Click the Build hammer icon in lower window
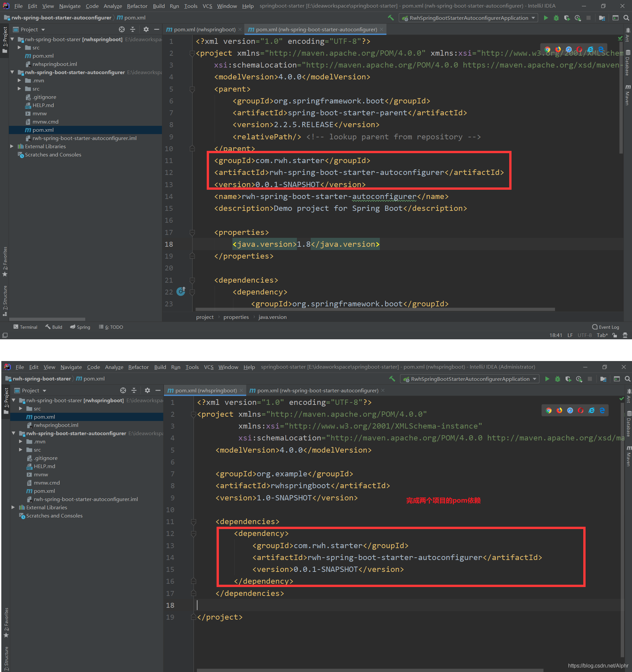The image size is (632, 672). (x=392, y=379)
